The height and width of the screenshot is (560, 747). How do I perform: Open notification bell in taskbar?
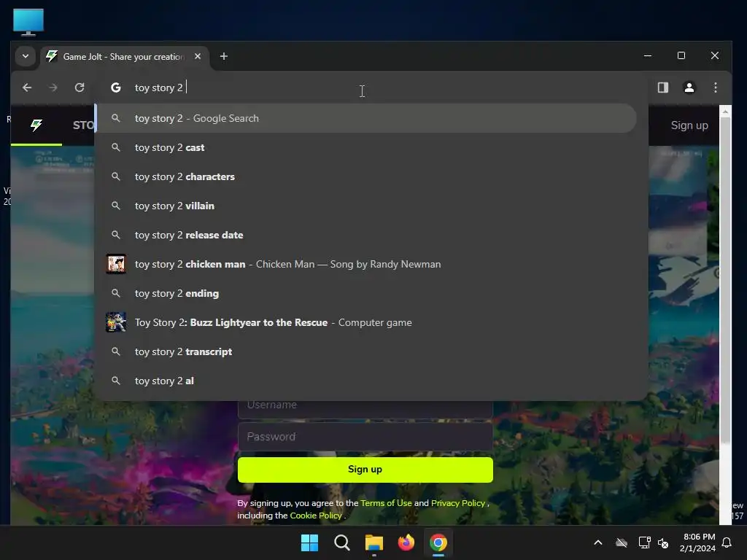point(727,542)
